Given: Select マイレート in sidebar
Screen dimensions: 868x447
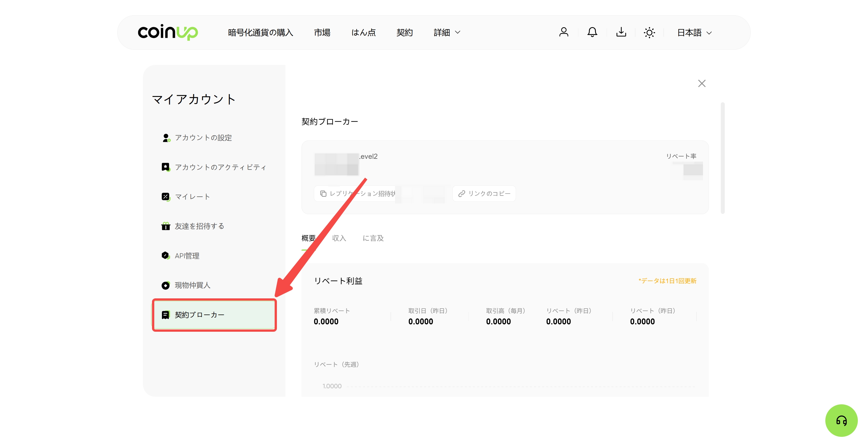Looking at the screenshot, I should click(x=214, y=197).
